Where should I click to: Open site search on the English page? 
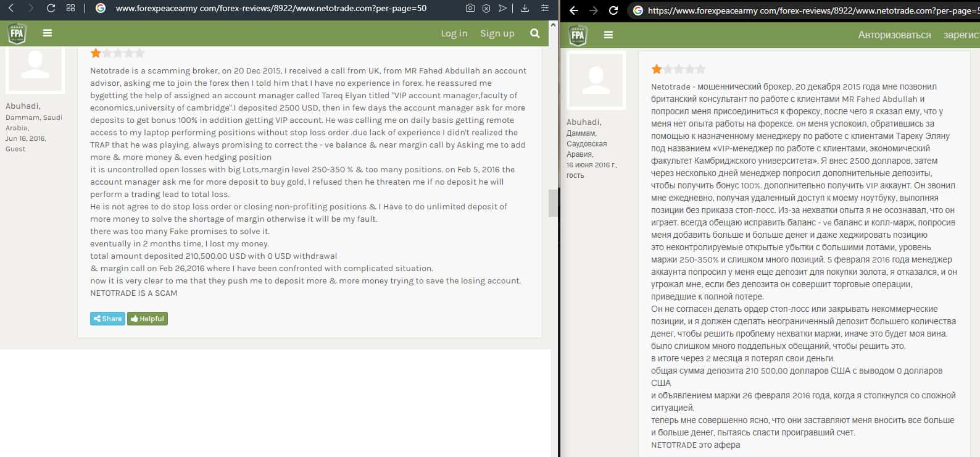click(x=535, y=33)
